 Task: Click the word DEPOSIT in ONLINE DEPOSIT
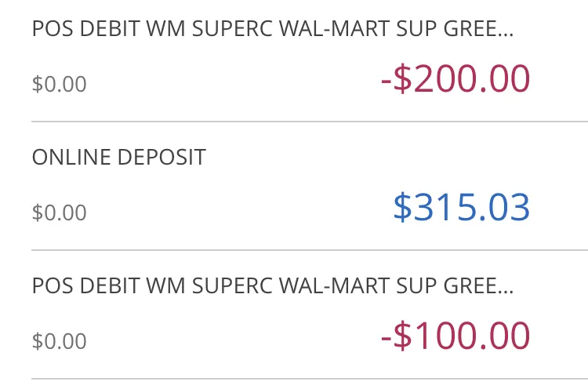click(x=162, y=157)
